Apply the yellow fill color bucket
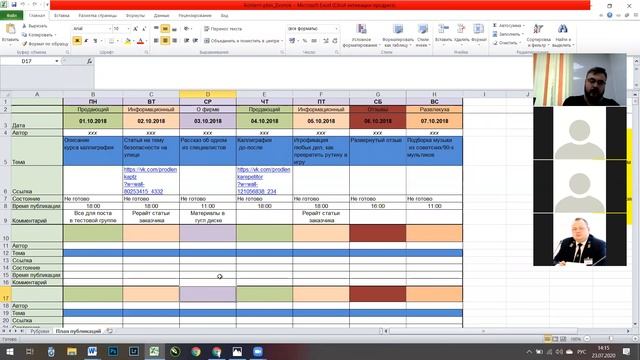Image resolution: width=640 pixels, height=360 pixels. [127, 41]
